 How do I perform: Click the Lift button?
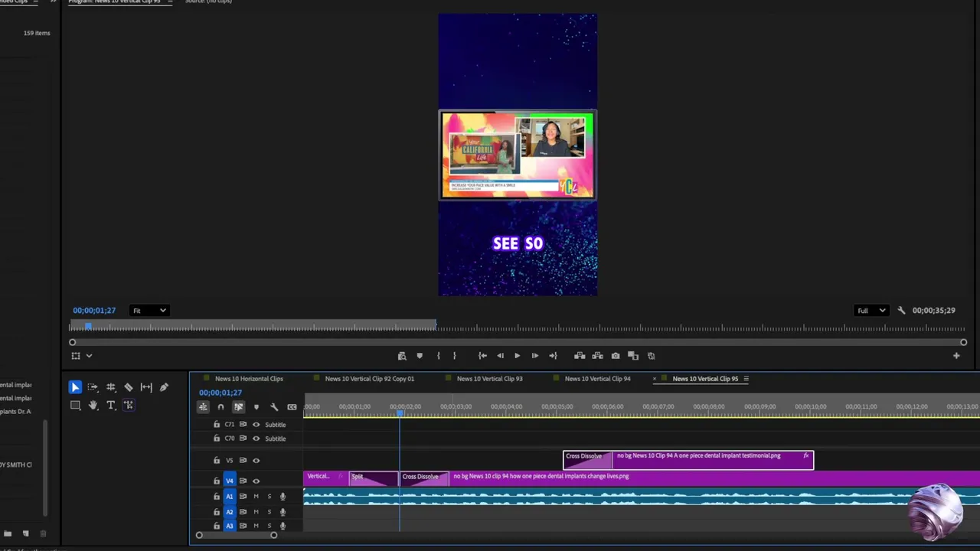coord(580,356)
